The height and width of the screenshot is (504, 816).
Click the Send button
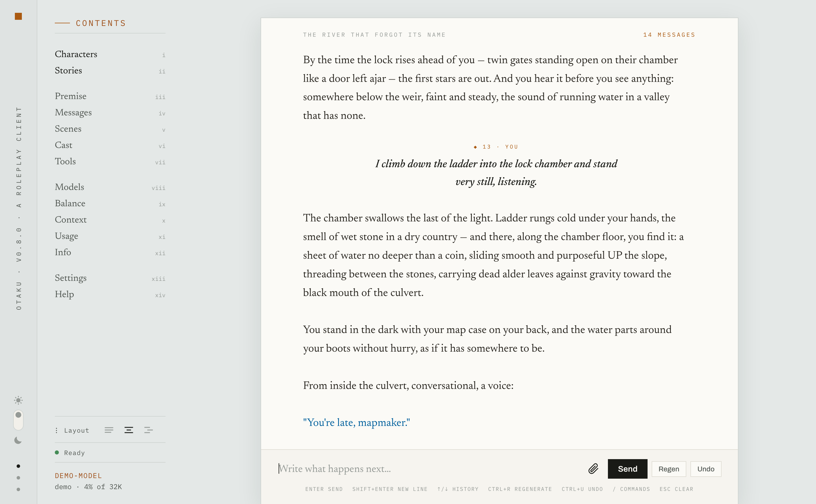[627, 469]
